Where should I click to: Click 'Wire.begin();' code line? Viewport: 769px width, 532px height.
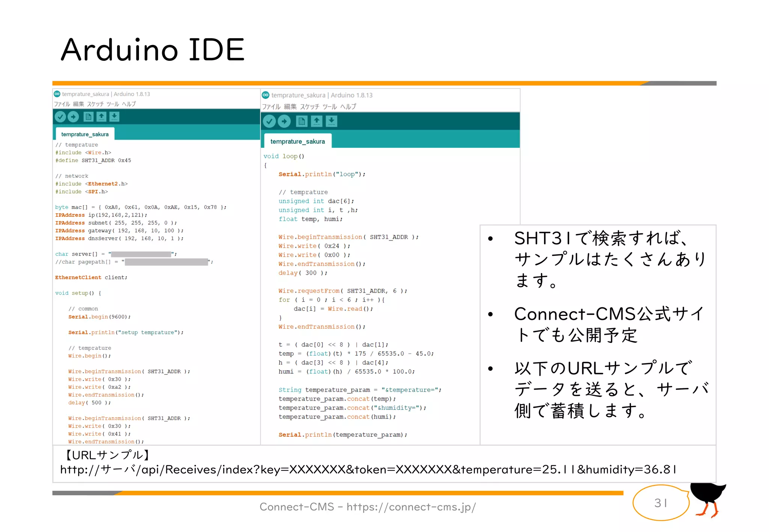tap(90, 356)
